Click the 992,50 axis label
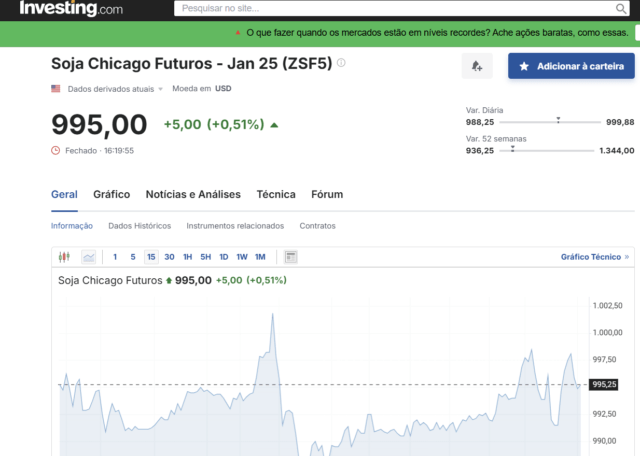Image resolution: width=640 pixels, height=456 pixels. click(604, 414)
